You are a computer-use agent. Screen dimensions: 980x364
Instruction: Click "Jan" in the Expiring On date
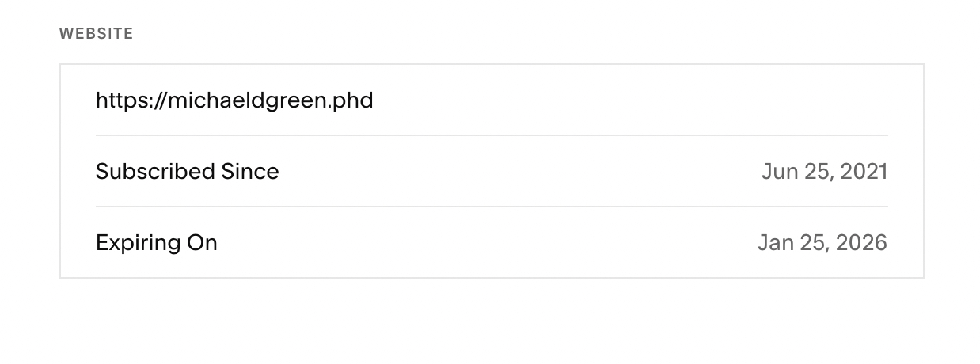(775, 243)
